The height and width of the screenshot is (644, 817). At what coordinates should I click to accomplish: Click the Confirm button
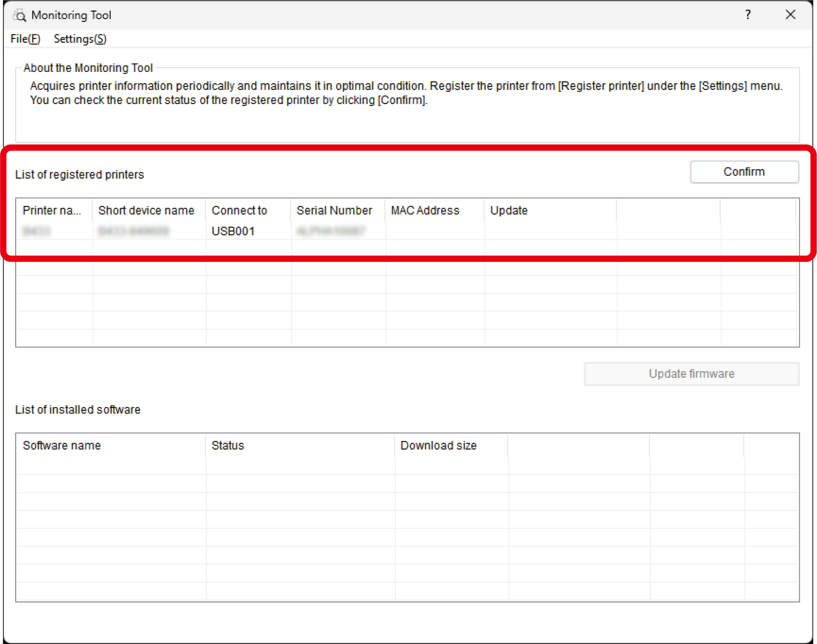[x=744, y=172]
